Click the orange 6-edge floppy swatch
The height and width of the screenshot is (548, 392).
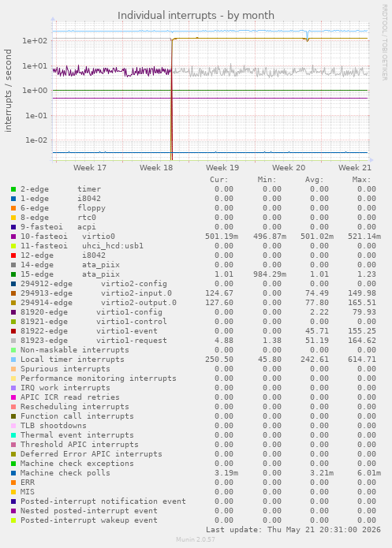[x=13, y=208]
